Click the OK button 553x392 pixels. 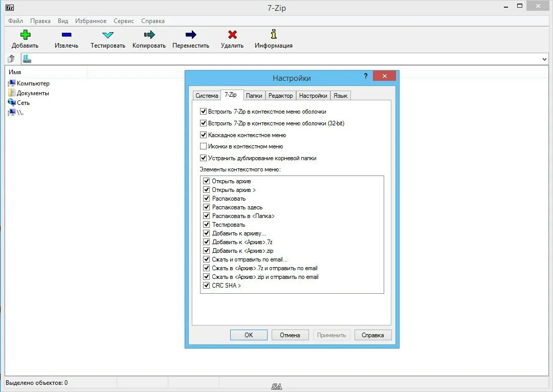pyautogui.click(x=249, y=335)
